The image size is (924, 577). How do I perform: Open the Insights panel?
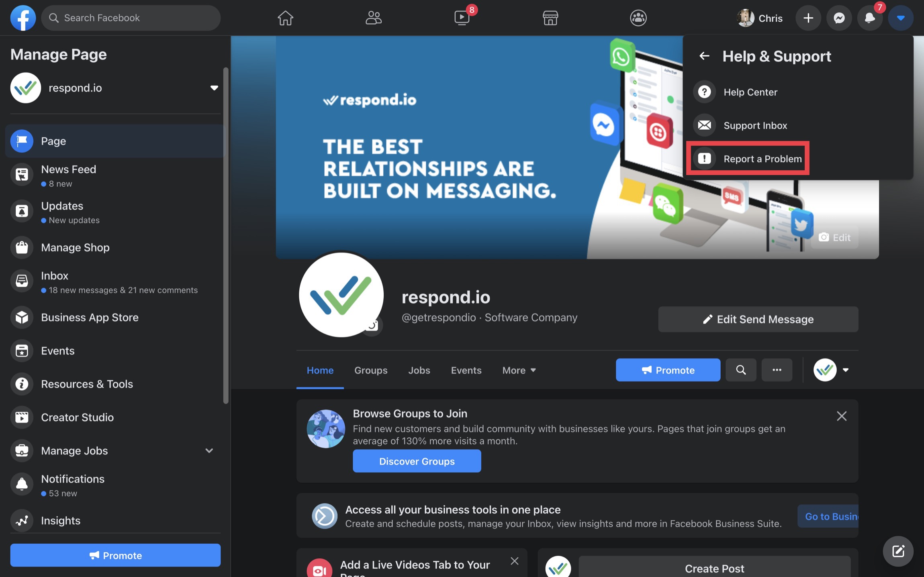61,520
